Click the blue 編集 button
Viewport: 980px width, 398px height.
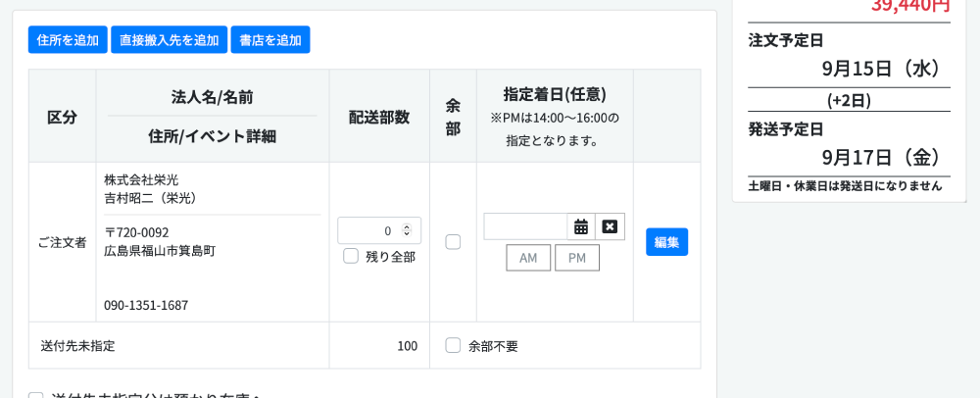tap(666, 242)
